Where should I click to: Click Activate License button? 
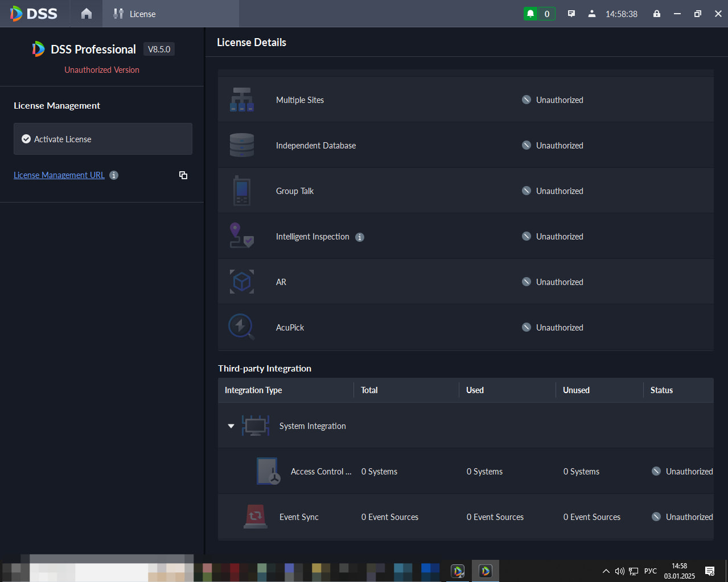click(103, 139)
